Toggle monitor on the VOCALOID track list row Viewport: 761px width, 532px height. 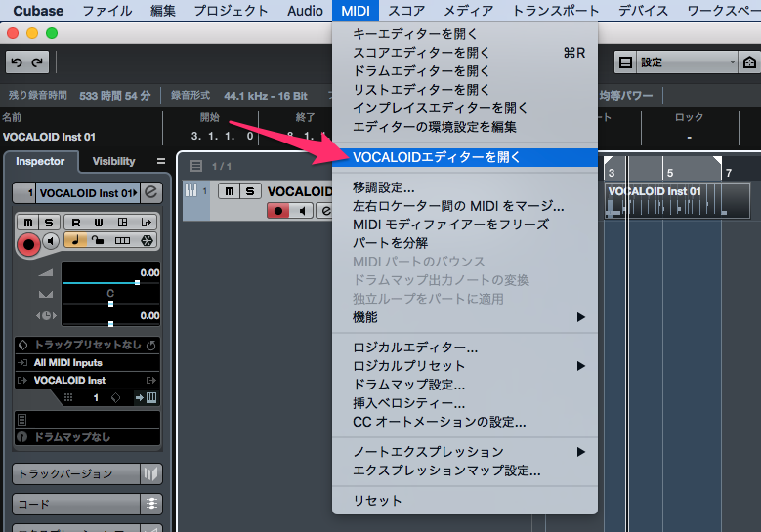tap(302, 211)
